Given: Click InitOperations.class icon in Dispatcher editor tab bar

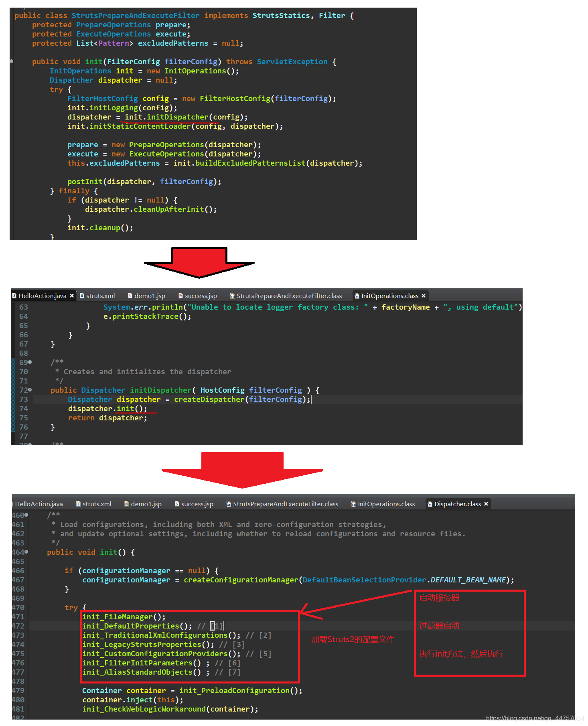Looking at the screenshot, I should tap(353, 504).
